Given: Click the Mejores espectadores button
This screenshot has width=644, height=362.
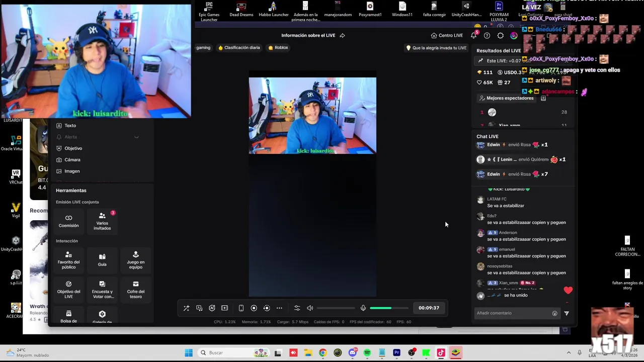Looking at the screenshot, I should 506,98.
